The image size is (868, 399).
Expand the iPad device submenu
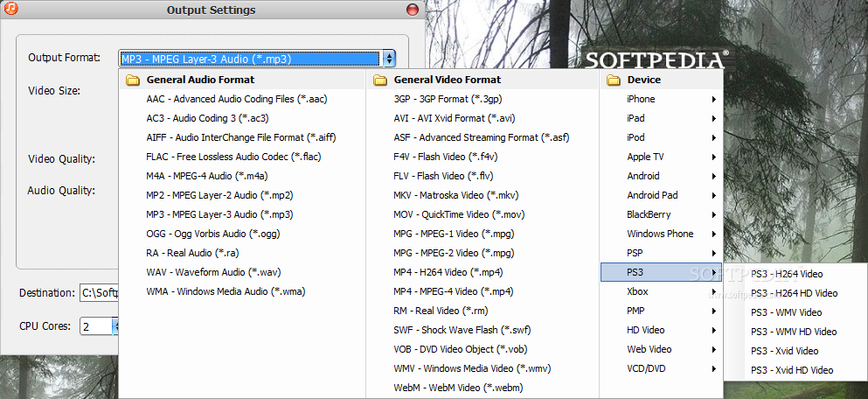662,118
